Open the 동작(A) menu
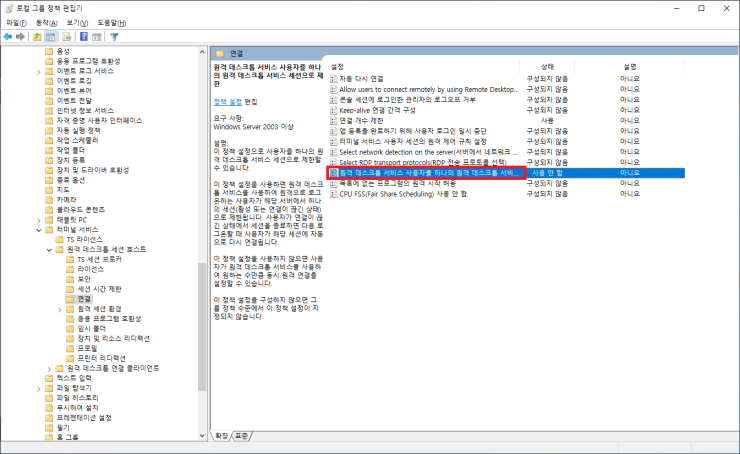 [x=46, y=22]
